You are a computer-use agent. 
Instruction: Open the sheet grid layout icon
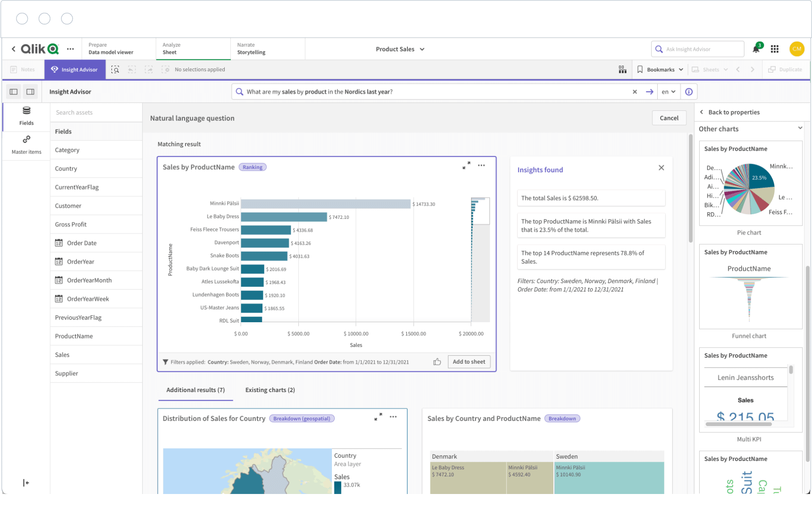tap(622, 69)
